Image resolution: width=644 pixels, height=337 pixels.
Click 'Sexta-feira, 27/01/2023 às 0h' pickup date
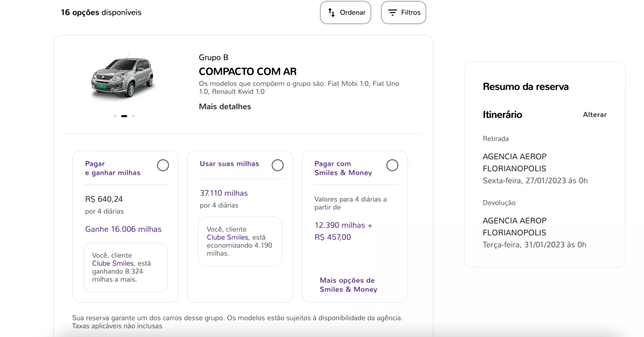[535, 181]
